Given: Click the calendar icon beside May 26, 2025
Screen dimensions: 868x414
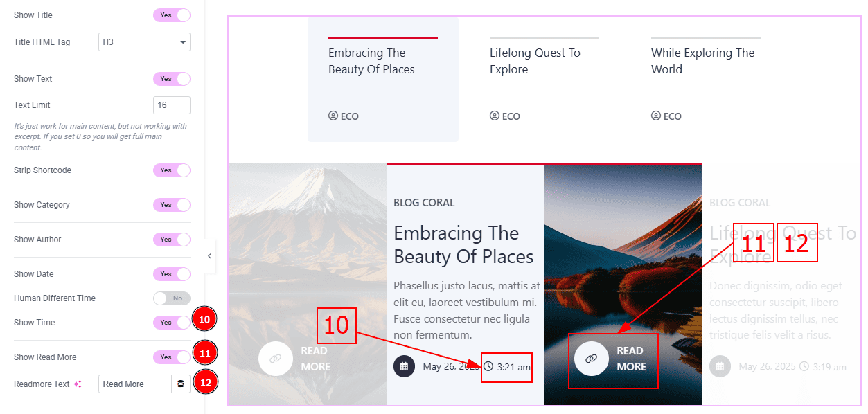Looking at the screenshot, I should pyautogui.click(x=404, y=366).
